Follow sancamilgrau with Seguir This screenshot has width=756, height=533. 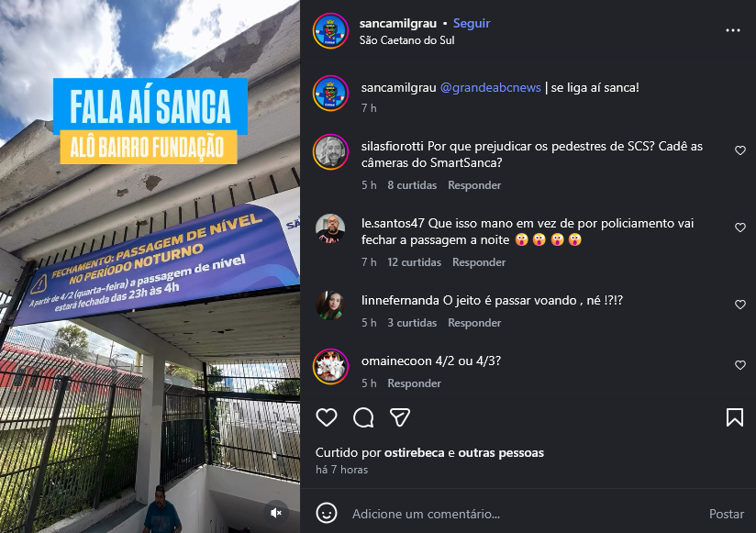coord(472,23)
